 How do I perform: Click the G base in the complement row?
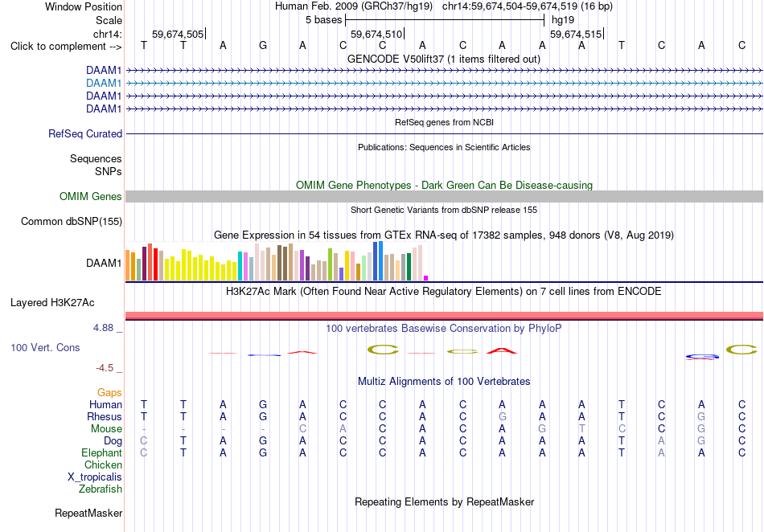pyautogui.click(x=263, y=45)
